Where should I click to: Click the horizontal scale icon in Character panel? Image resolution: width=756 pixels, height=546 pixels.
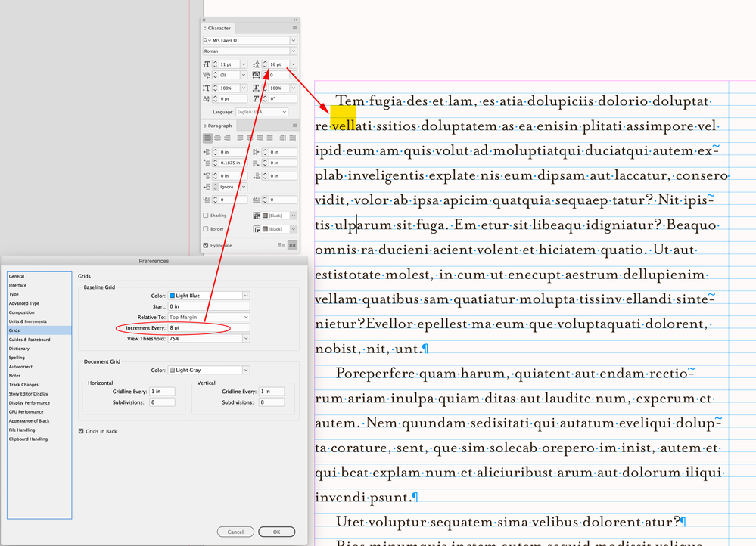[x=256, y=88]
